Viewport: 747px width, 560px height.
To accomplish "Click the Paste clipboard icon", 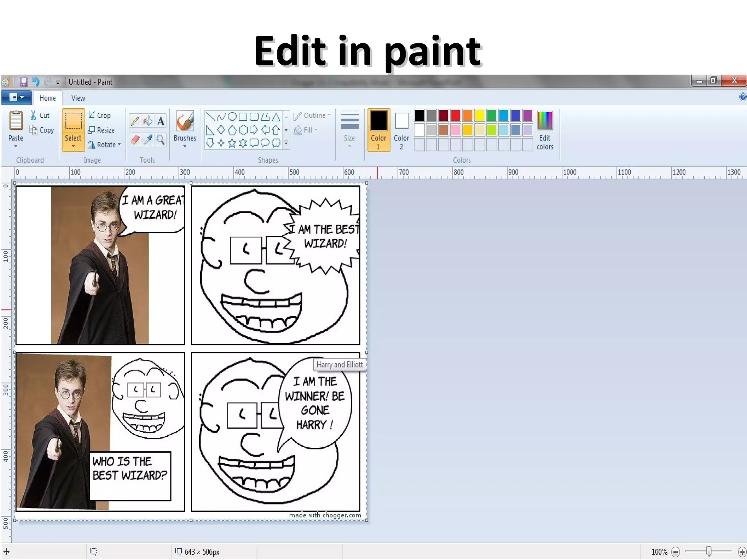I will tap(16, 120).
